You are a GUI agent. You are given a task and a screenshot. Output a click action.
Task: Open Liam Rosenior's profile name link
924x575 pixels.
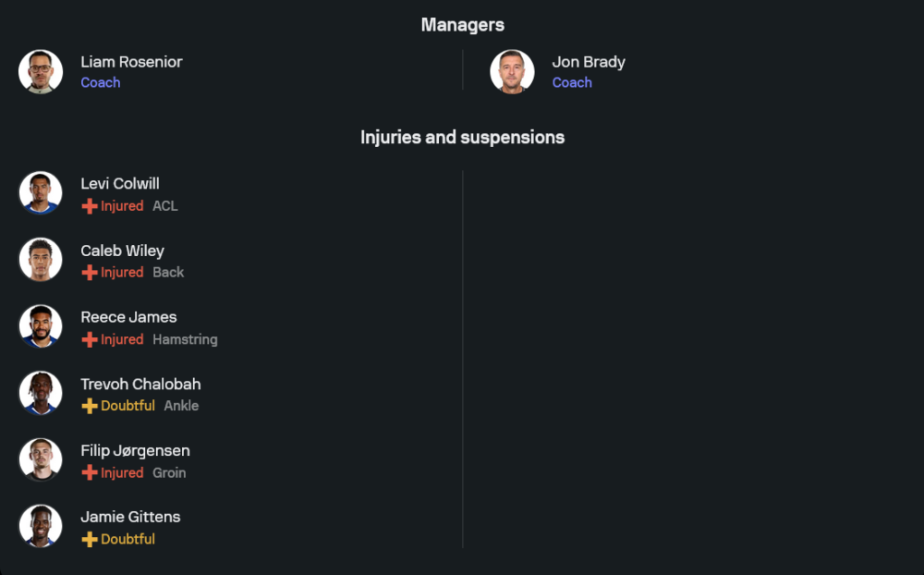pyautogui.click(x=131, y=62)
